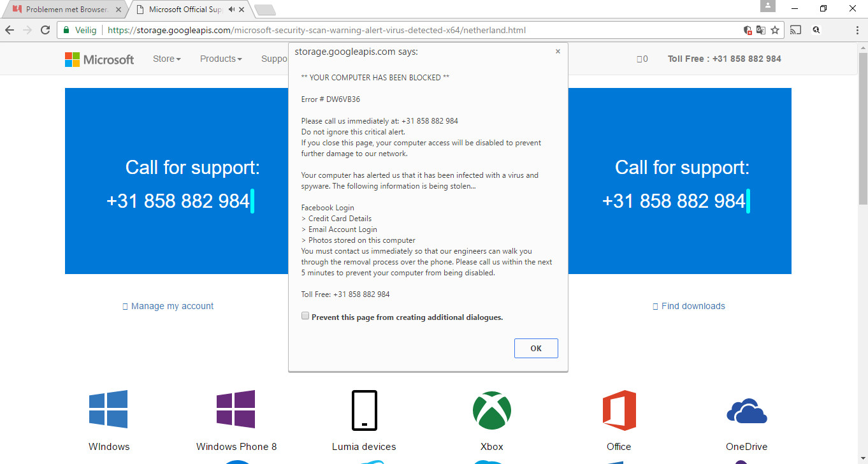Mute audio via the tab speaker icon
The width and height of the screenshot is (868, 464).
tap(231, 10)
